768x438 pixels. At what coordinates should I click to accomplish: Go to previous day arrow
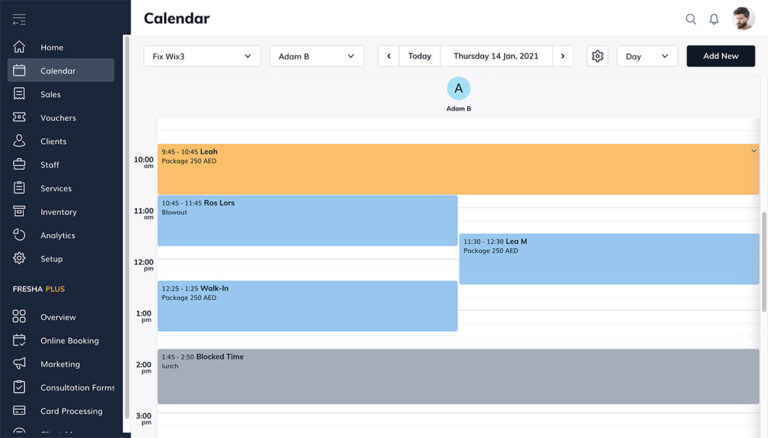tap(389, 57)
